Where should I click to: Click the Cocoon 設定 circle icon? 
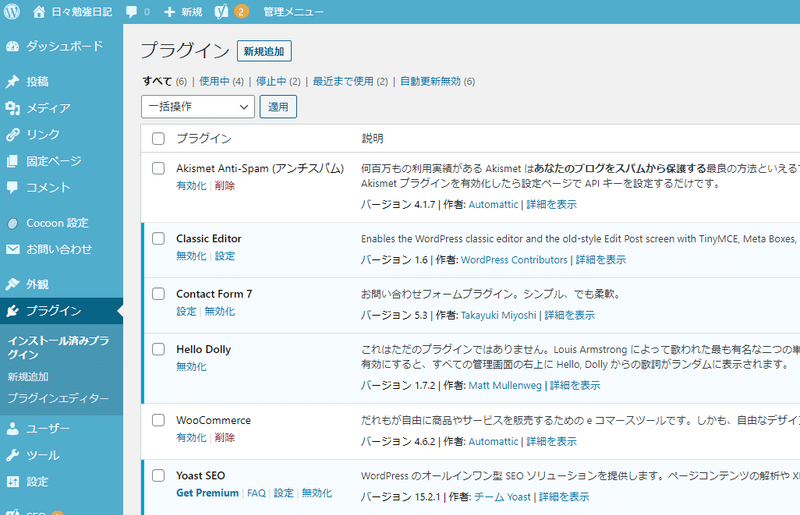(x=13, y=223)
